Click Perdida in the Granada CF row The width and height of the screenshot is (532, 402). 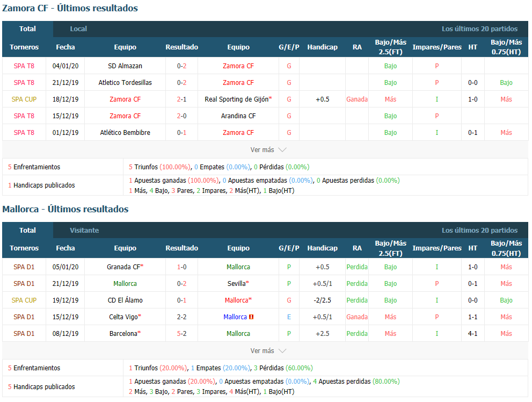click(357, 267)
